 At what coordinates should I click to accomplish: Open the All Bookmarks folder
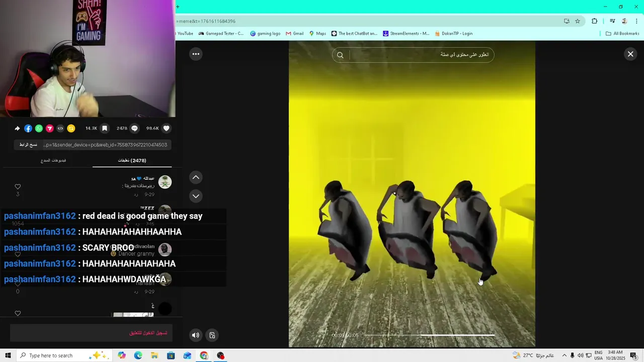(x=622, y=34)
